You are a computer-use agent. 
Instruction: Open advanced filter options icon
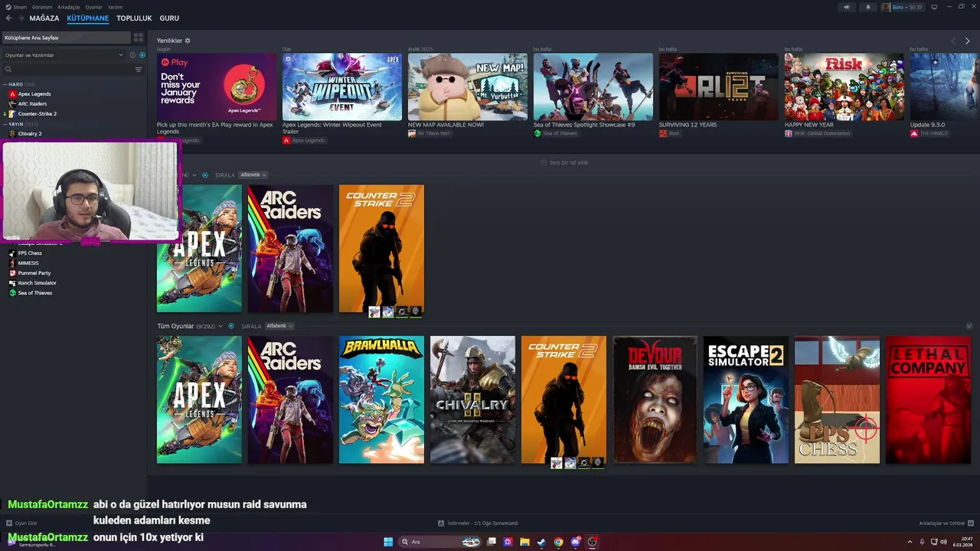(139, 70)
